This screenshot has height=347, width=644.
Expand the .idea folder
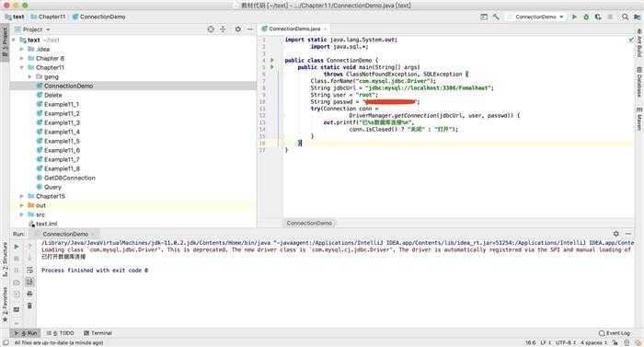(x=22, y=49)
